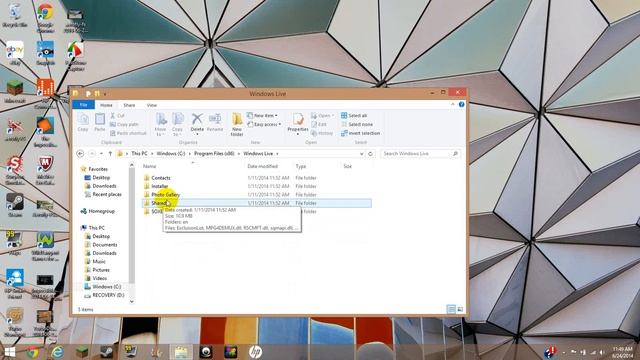Select Homegroup in navigation pane

coord(101,211)
